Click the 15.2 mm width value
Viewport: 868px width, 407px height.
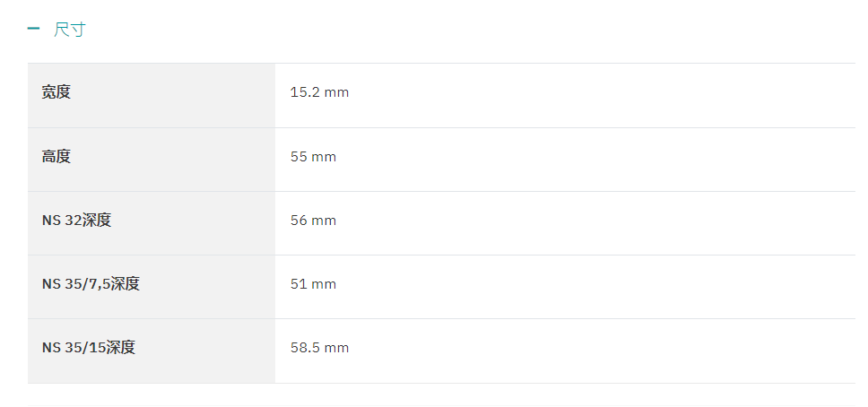(x=319, y=92)
